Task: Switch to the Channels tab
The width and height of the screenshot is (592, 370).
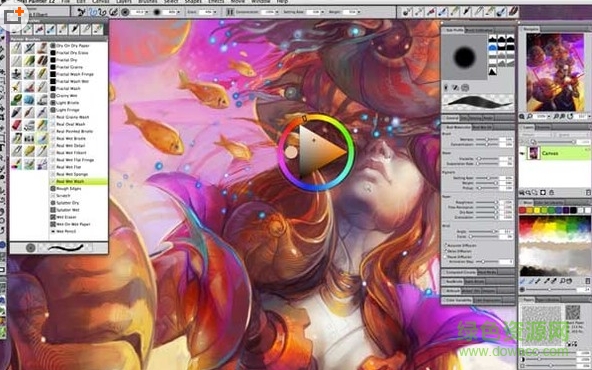Action: (x=543, y=128)
